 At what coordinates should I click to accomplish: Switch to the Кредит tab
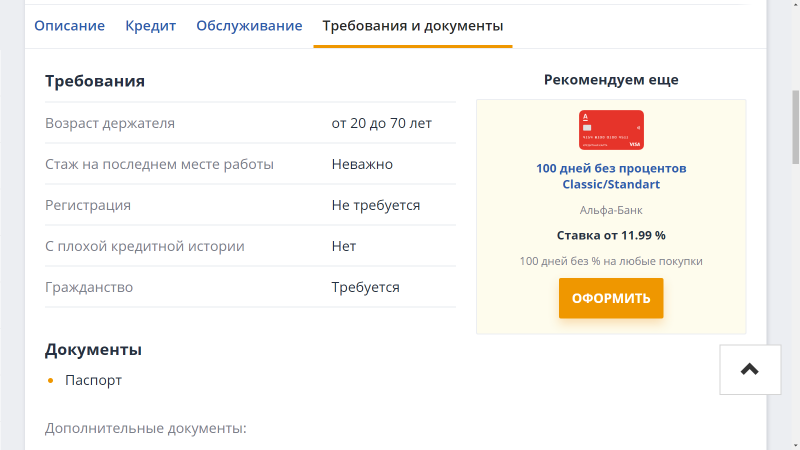point(151,26)
